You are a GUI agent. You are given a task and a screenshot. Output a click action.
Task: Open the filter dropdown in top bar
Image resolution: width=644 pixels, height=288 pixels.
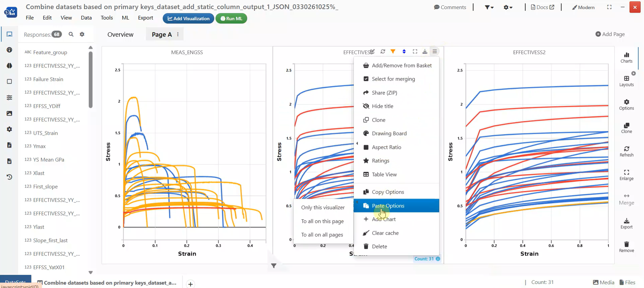point(489,7)
